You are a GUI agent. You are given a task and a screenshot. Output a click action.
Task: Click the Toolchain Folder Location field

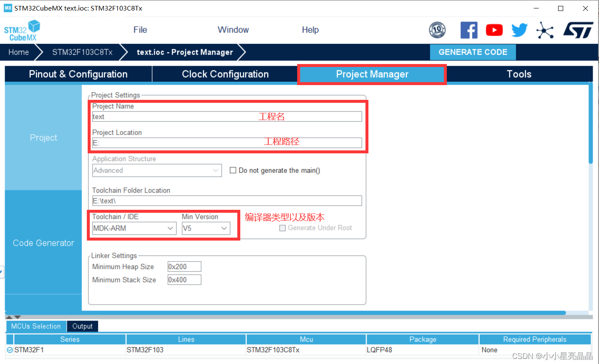pos(227,201)
